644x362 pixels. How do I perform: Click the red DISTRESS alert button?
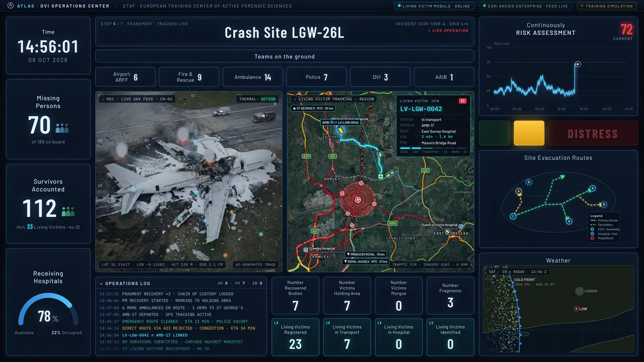[593, 134]
